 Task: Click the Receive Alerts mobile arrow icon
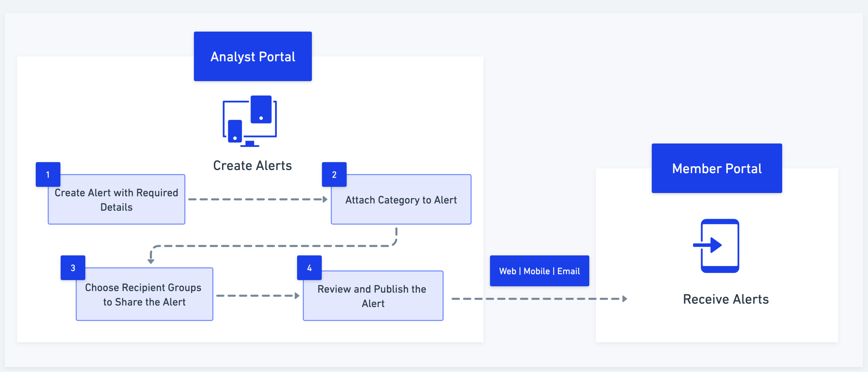(x=717, y=245)
